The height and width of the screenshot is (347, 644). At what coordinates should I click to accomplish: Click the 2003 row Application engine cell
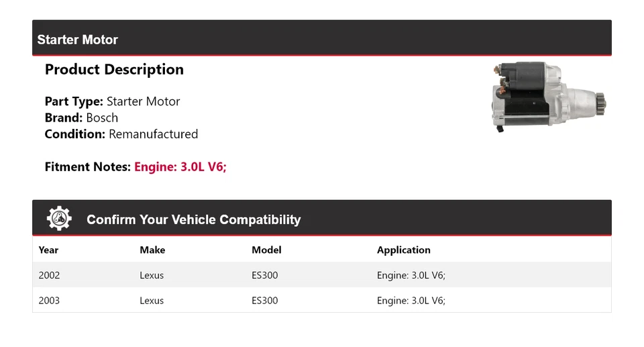click(x=411, y=301)
